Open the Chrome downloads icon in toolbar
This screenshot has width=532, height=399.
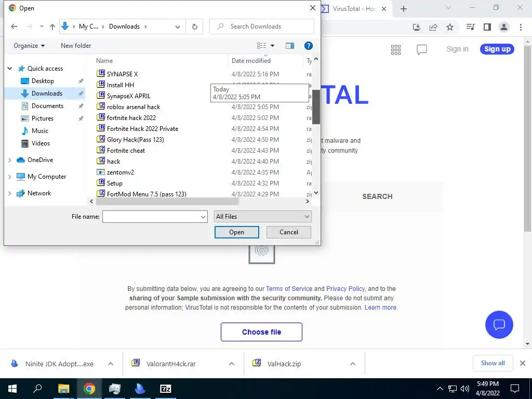click(x=417, y=27)
